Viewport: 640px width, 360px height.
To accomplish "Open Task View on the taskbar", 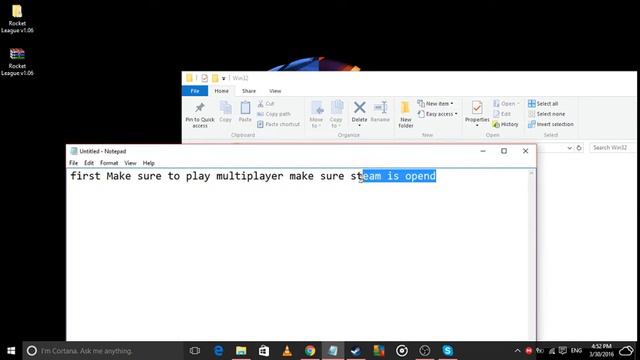I will pyautogui.click(x=195, y=351).
